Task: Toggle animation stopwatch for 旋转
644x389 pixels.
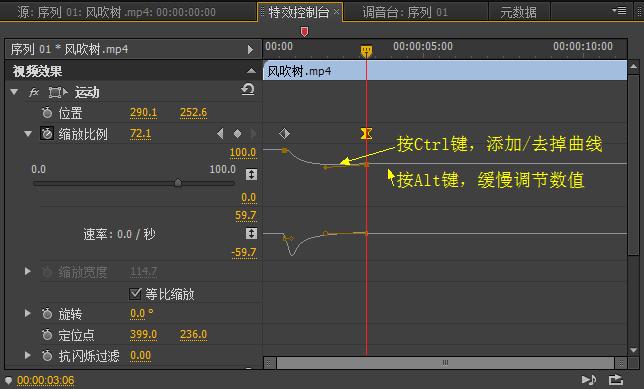Action: coord(47,314)
